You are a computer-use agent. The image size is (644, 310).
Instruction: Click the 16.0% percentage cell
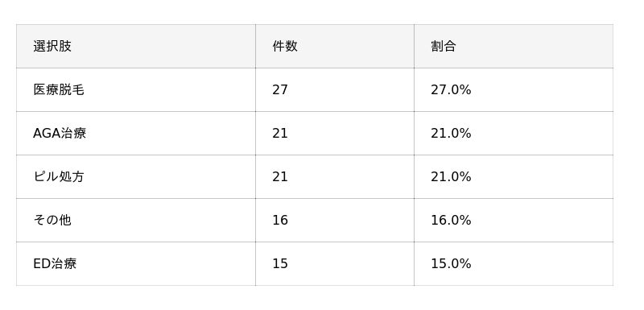[514, 220]
